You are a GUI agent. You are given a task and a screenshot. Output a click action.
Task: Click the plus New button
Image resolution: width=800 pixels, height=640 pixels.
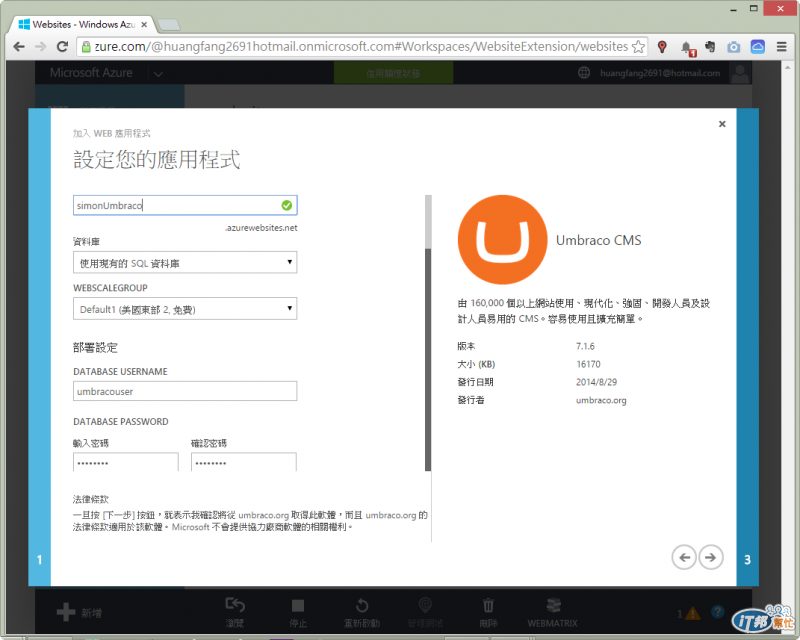point(79,612)
